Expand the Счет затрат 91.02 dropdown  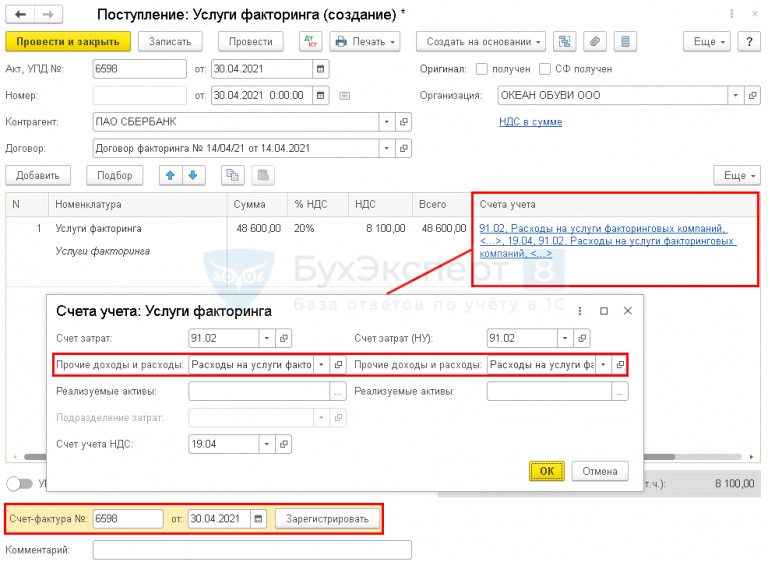pos(266,338)
